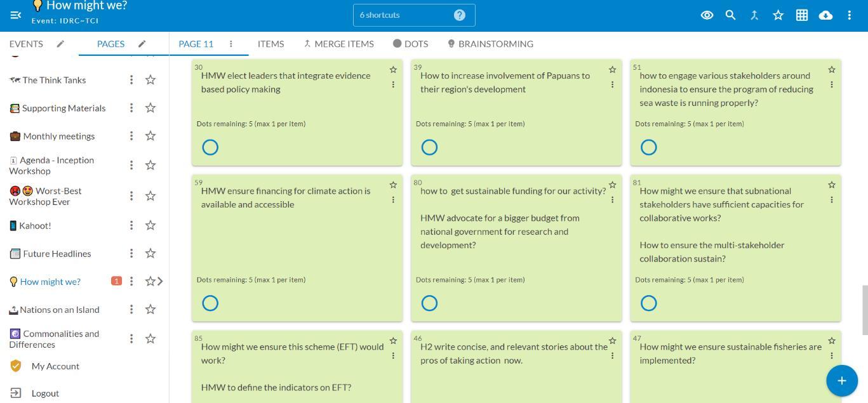Viewport: 868px width, 403px height.
Task: Open the three-dot menu for item 39
Action: [x=612, y=84]
